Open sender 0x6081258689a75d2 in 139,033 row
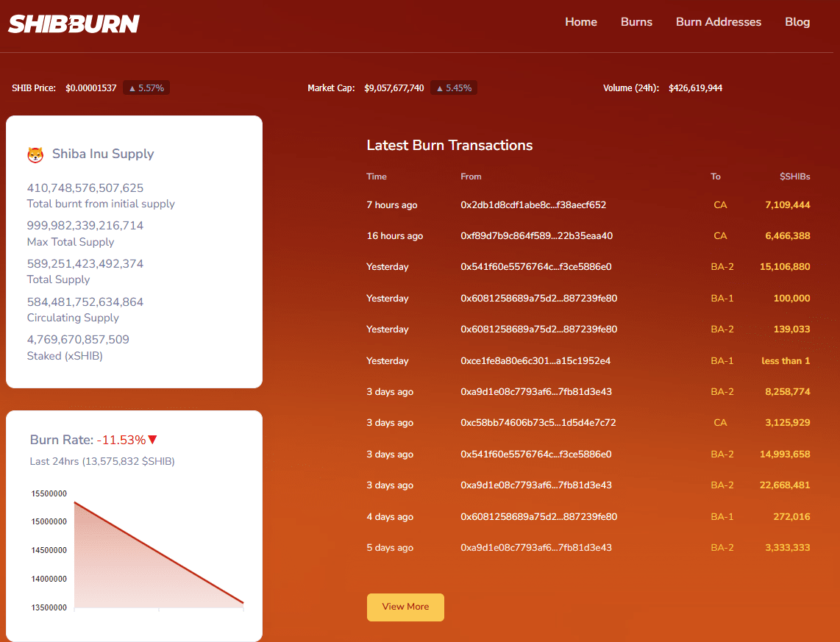Screen dimensions: 840x642 point(539,329)
